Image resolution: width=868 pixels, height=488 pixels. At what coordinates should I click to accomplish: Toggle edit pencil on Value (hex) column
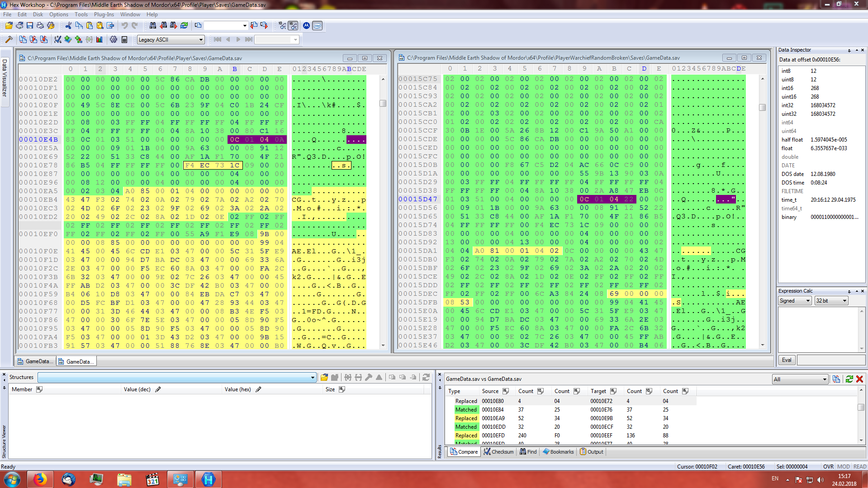[x=258, y=389]
